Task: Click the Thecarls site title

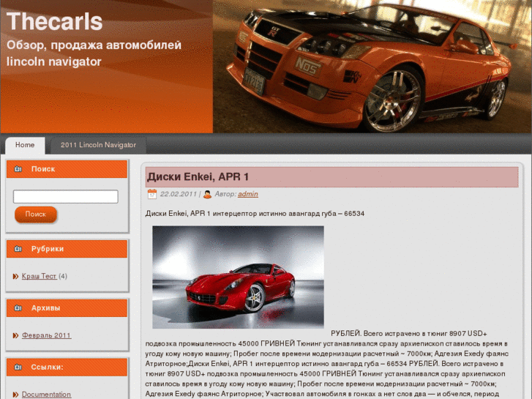Action: (55, 22)
